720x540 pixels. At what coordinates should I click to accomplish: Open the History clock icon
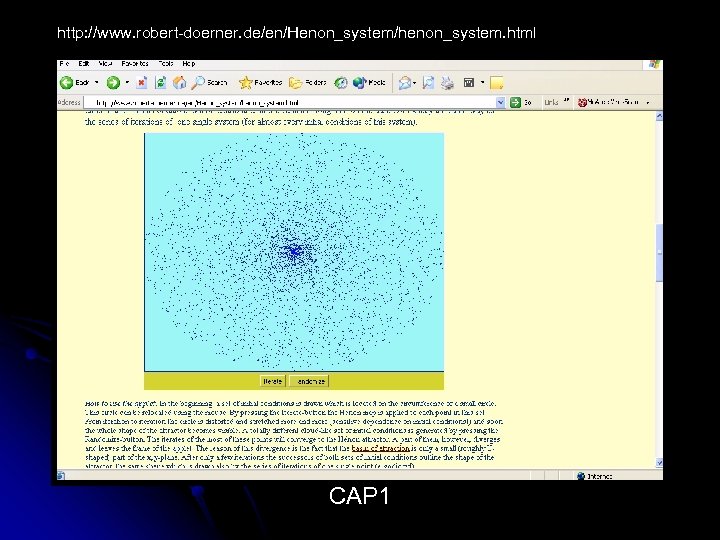(x=341, y=83)
